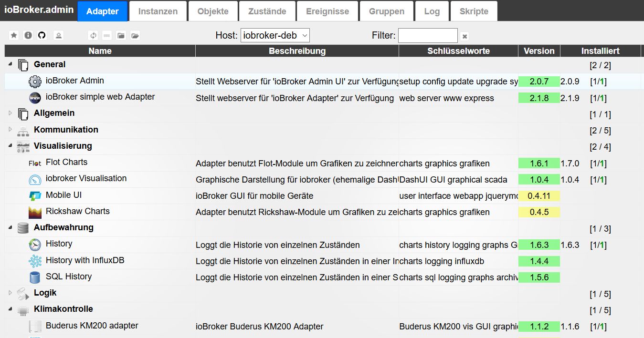Screen dimensions: 644x338
Task: Click the Mobile UI adapter icon
Action: [35, 196]
